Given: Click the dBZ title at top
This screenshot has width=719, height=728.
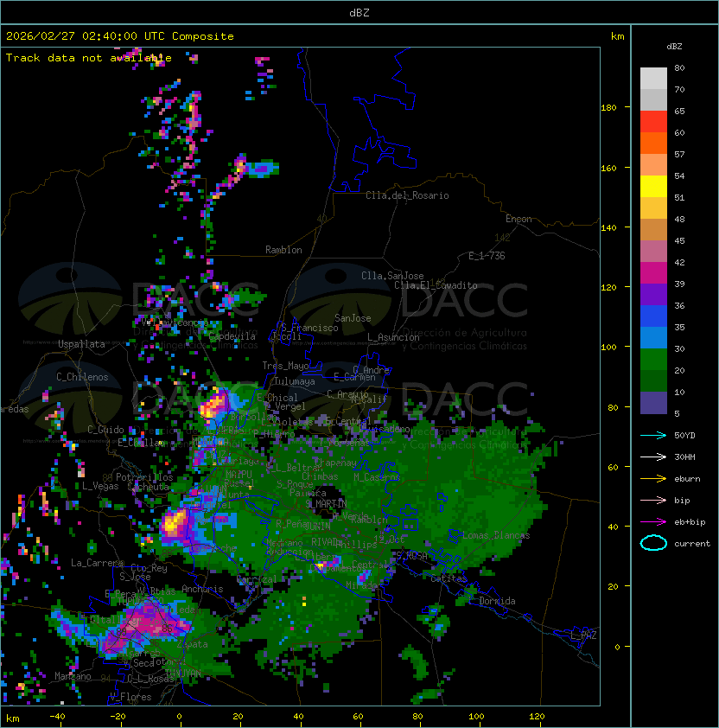Looking at the screenshot, I should 359,12.
